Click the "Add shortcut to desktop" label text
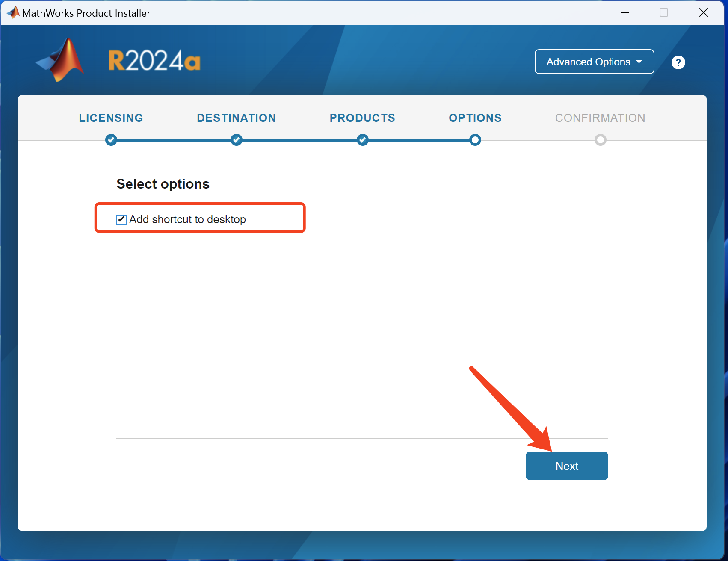Viewport: 728px width, 561px height. pyautogui.click(x=187, y=219)
